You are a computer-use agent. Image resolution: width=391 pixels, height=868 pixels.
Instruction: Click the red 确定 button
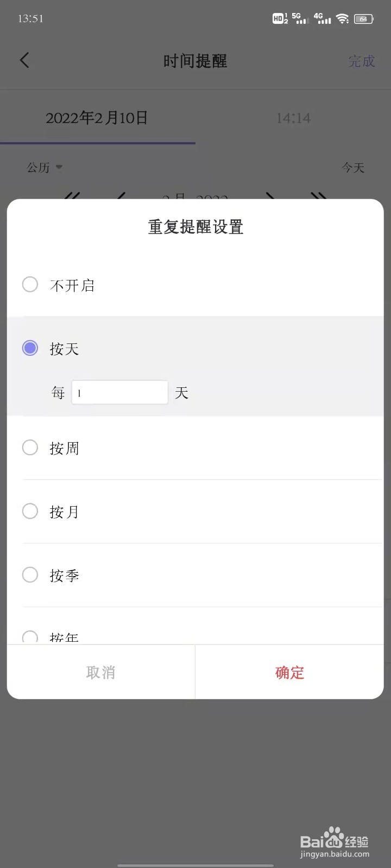click(289, 672)
